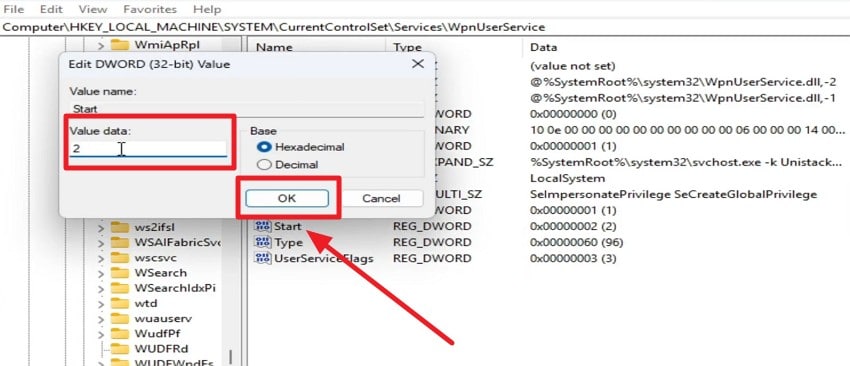This screenshot has width=850, height=366.
Task: Confirm the DWORD edit with OK
Action: [x=287, y=198]
